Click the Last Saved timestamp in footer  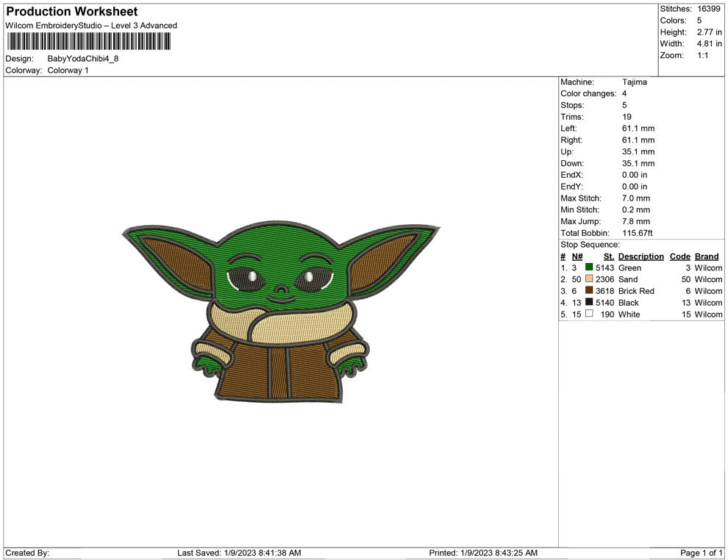point(239,553)
